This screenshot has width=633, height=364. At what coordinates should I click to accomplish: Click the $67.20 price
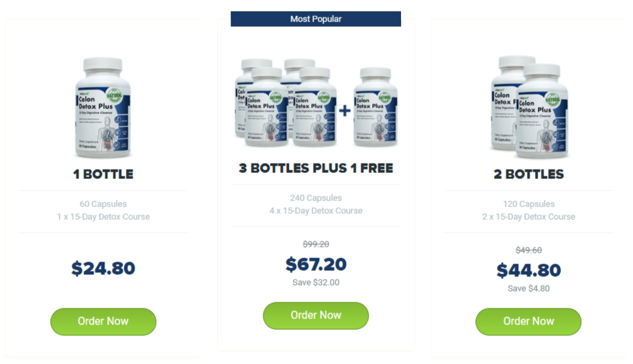[316, 264]
